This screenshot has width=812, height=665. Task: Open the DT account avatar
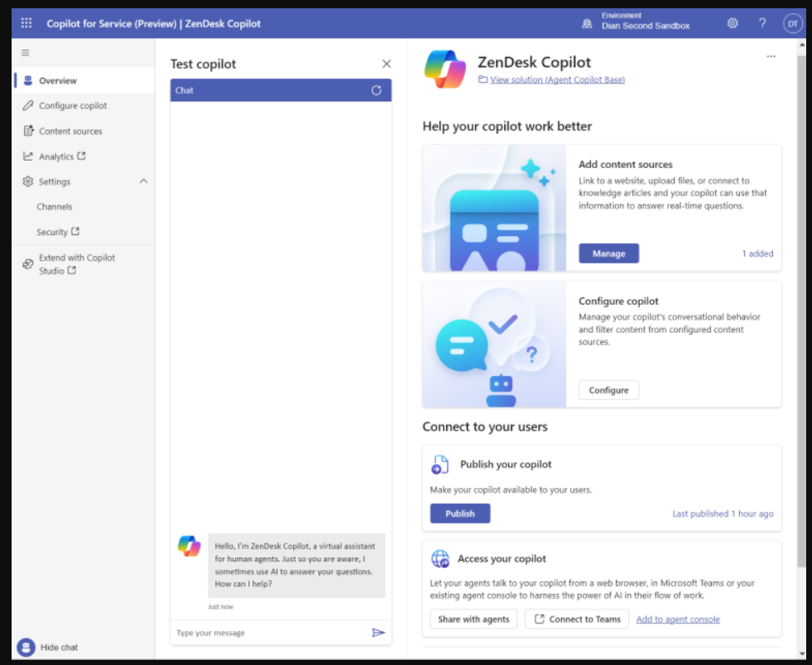click(792, 23)
